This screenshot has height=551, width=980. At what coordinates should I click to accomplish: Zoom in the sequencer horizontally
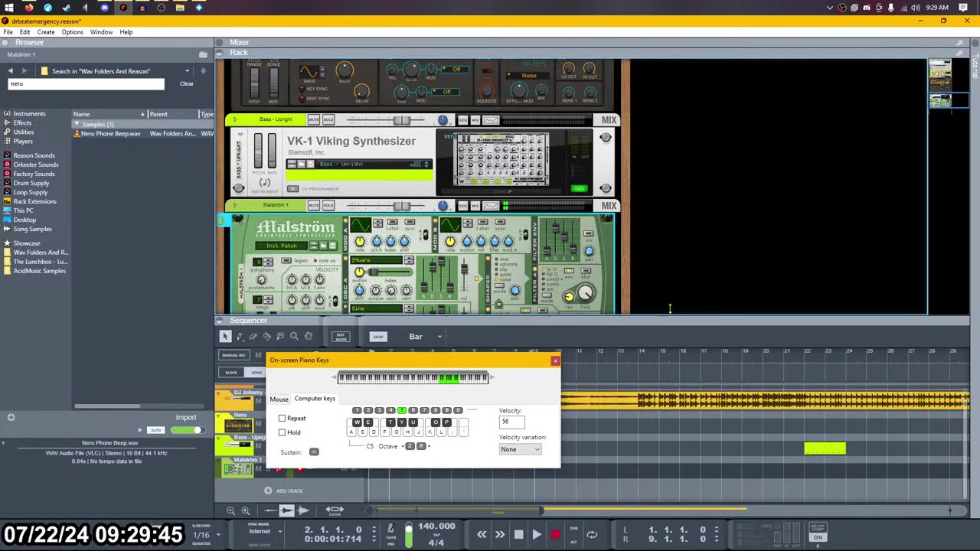pyautogui.click(x=246, y=510)
